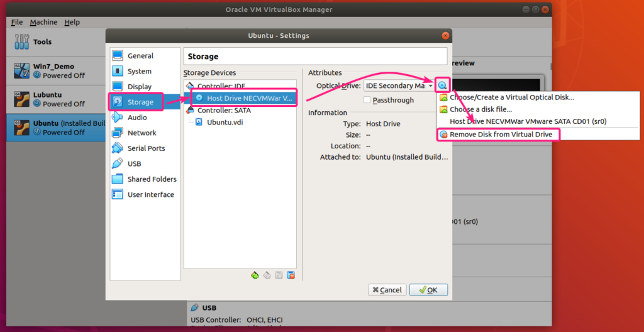Image resolution: width=644 pixels, height=332 pixels.
Task: Click the USB Controller: OHCI, EHCI text
Action: click(x=236, y=319)
